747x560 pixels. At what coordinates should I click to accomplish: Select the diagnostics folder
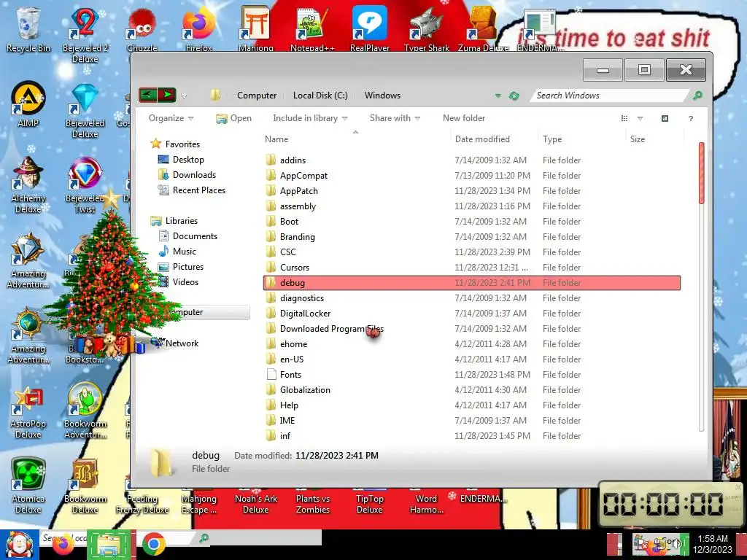[x=472, y=298]
